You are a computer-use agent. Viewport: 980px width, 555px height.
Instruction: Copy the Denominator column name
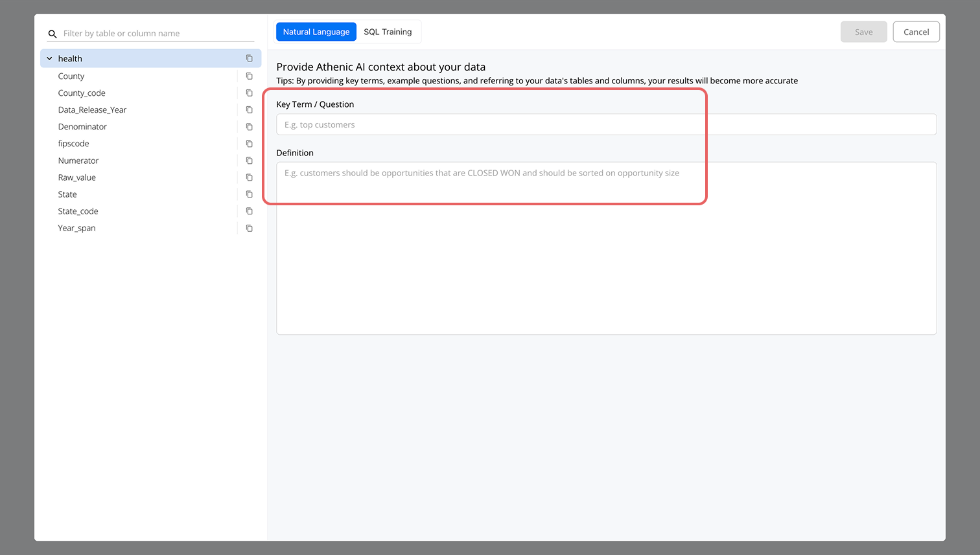pyautogui.click(x=249, y=127)
